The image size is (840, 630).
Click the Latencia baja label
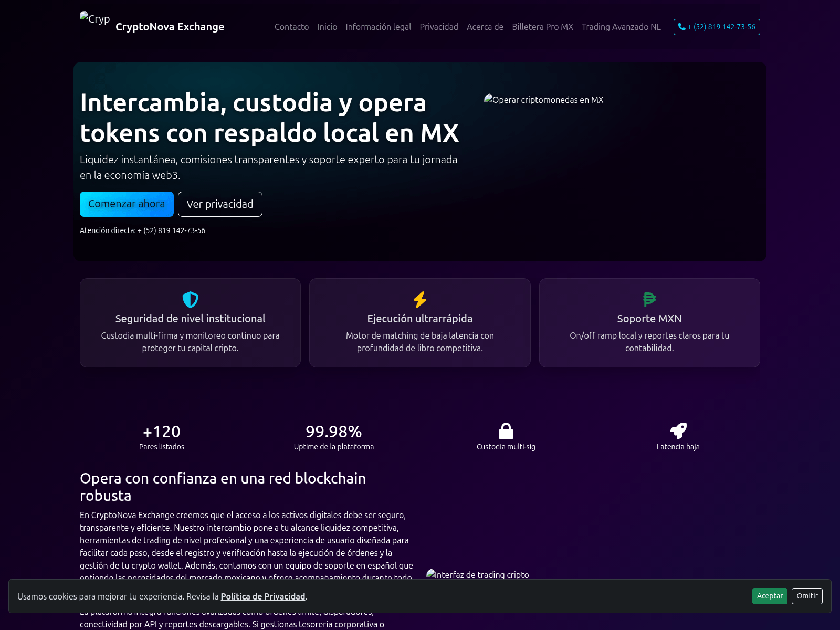[x=678, y=447]
